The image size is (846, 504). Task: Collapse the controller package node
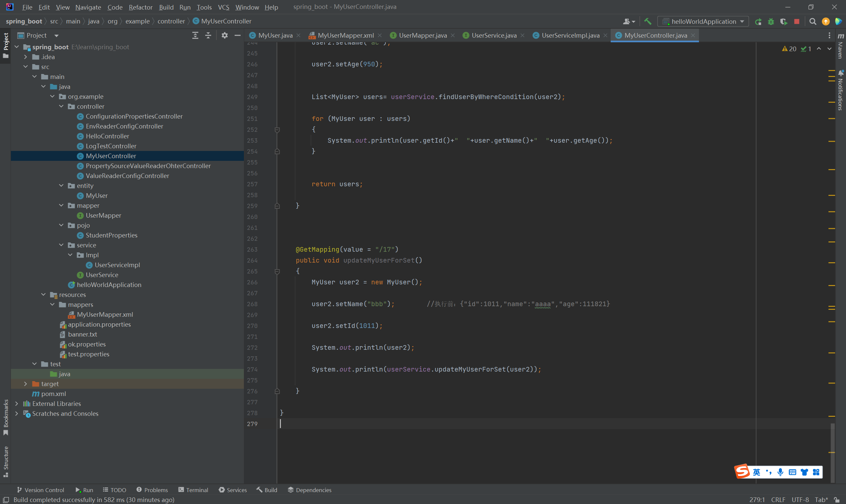61,106
